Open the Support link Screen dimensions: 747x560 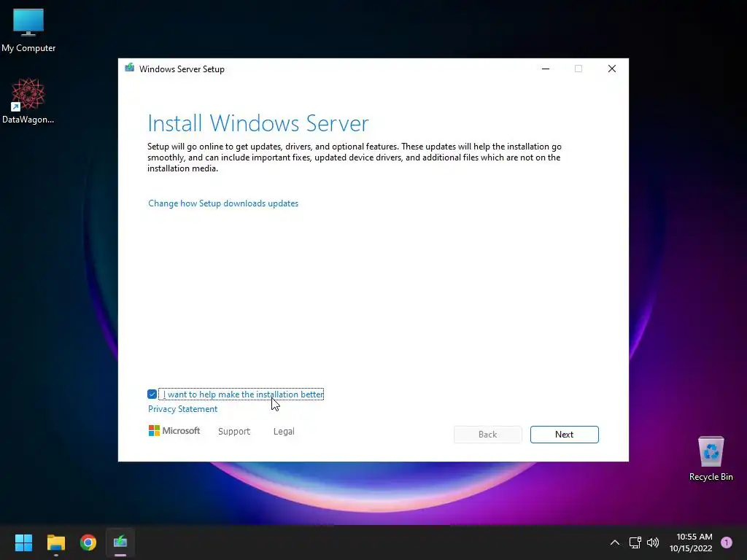pyautogui.click(x=234, y=432)
